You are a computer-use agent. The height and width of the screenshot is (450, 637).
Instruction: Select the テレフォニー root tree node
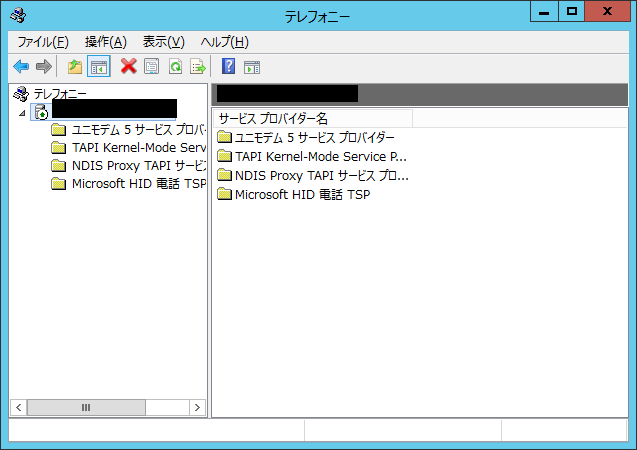tap(60, 94)
